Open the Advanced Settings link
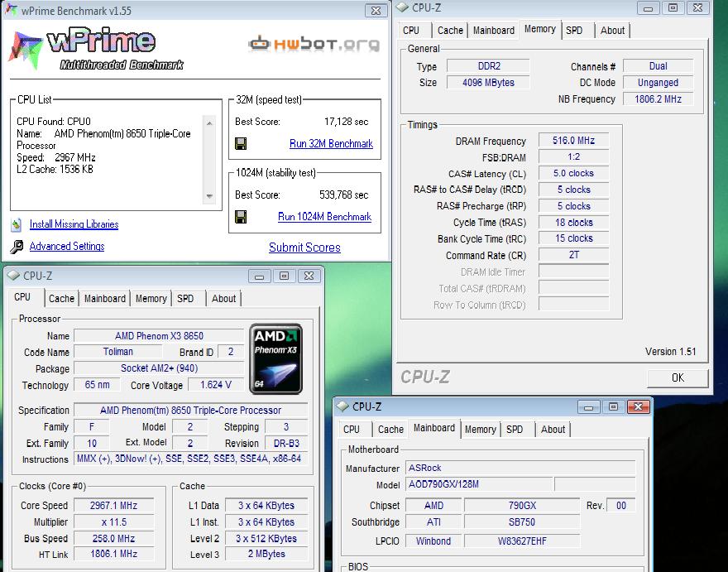The height and width of the screenshot is (572, 728). point(67,247)
